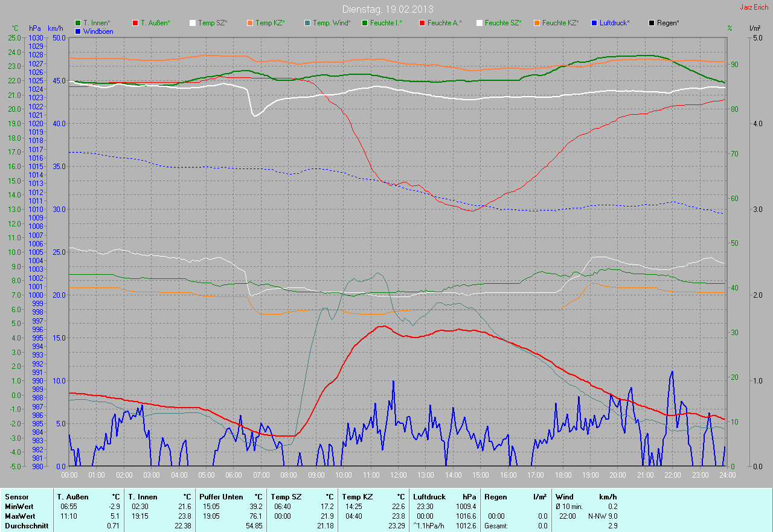Click the '°C' axis unit header
This screenshot has height=532, width=773.
click(x=15, y=28)
